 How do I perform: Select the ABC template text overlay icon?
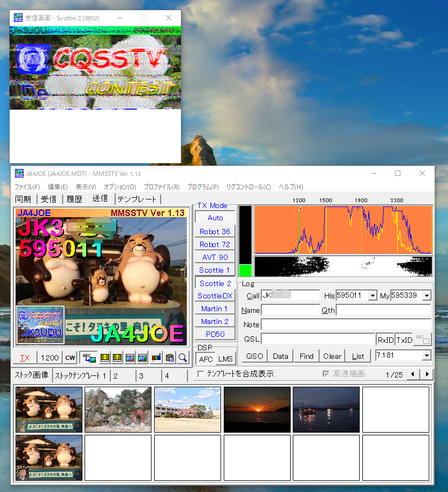click(x=88, y=358)
